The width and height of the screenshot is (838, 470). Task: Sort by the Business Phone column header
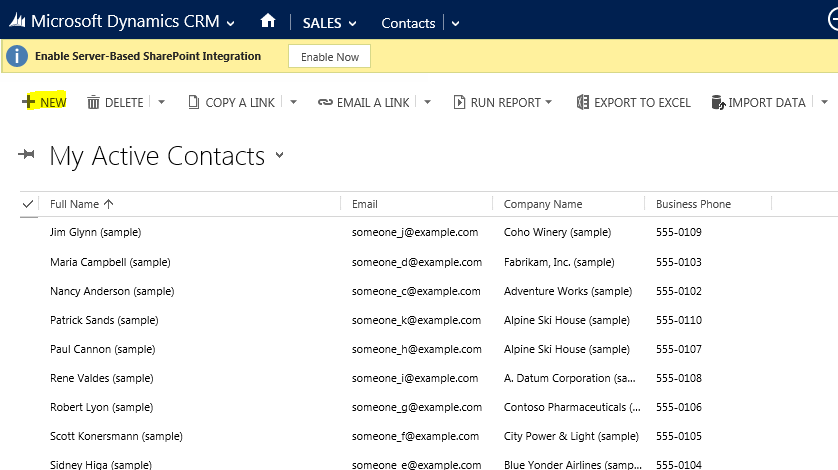click(693, 204)
